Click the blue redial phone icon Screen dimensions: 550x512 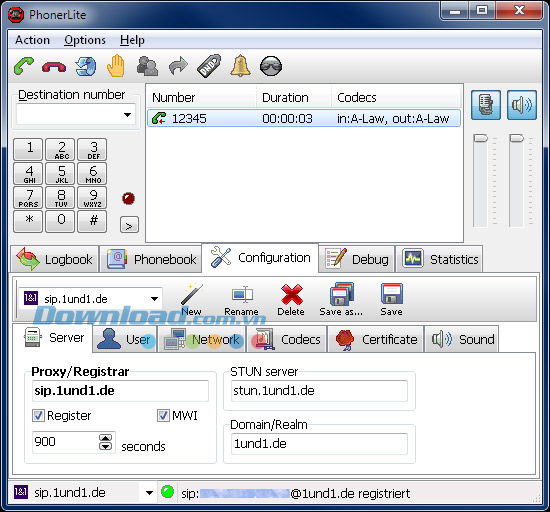click(x=86, y=66)
